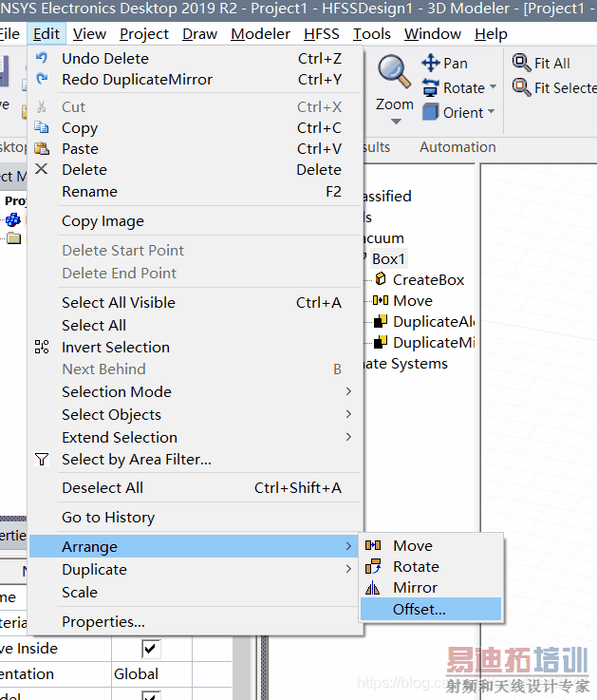This screenshot has width=597, height=700.
Task: Open the Arrange submenu entry
Action: [194, 546]
